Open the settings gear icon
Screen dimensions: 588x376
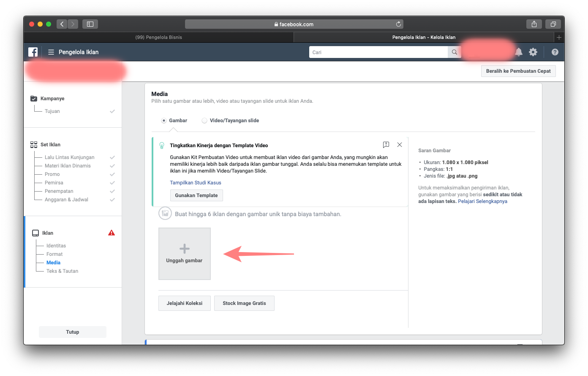point(533,52)
